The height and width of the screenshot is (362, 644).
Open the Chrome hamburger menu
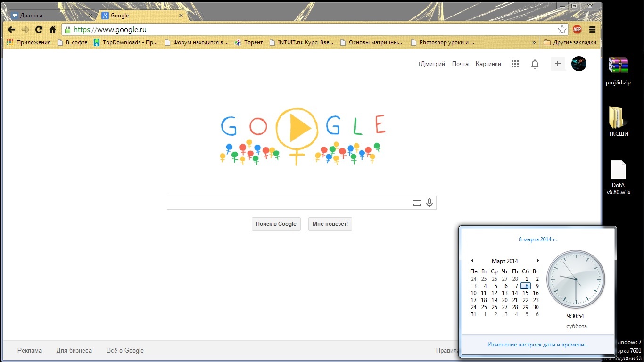(x=593, y=30)
